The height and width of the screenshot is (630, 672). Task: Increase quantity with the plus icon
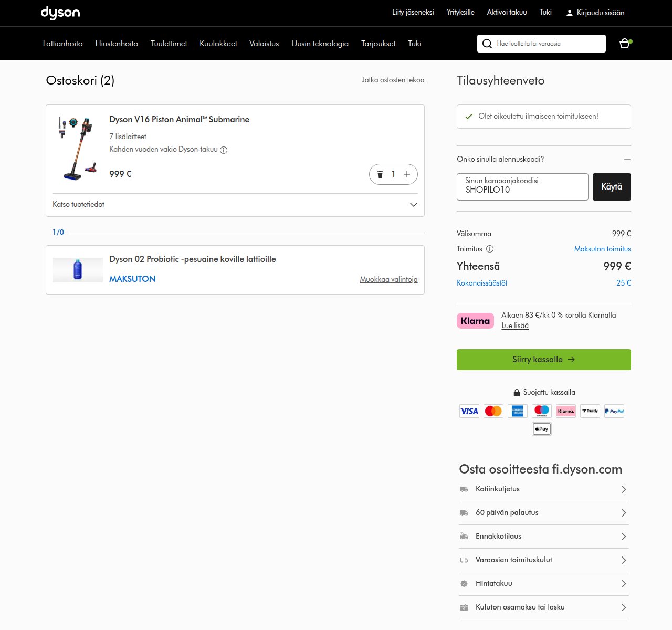pyautogui.click(x=407, y=174)
